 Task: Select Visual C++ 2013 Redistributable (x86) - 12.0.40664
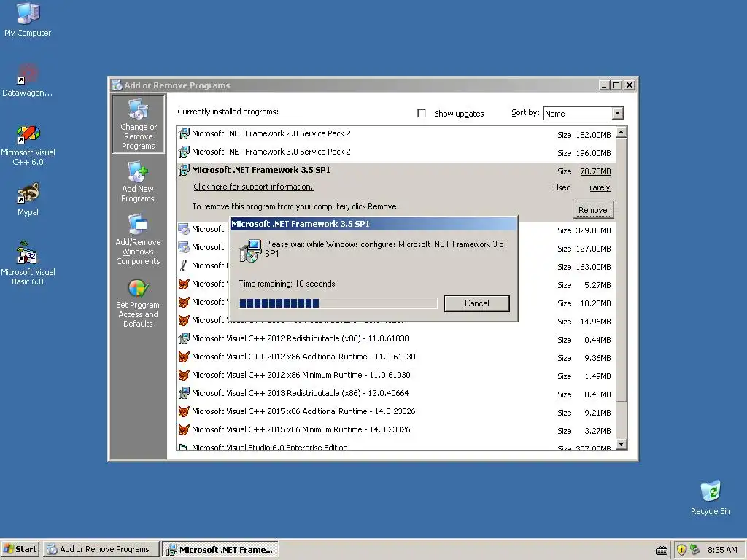tap(395, 393)
